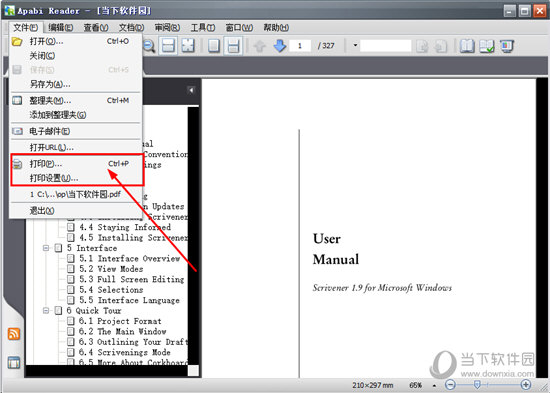Open the 查看 menu
Image resolution: width=550 pixels, height=393 pixels.
96,27
